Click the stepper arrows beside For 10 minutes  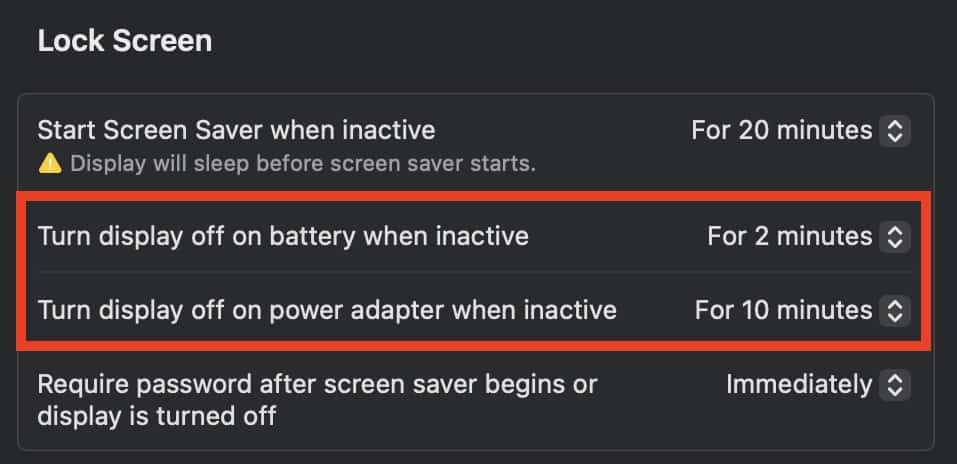[x=896, y=310]
